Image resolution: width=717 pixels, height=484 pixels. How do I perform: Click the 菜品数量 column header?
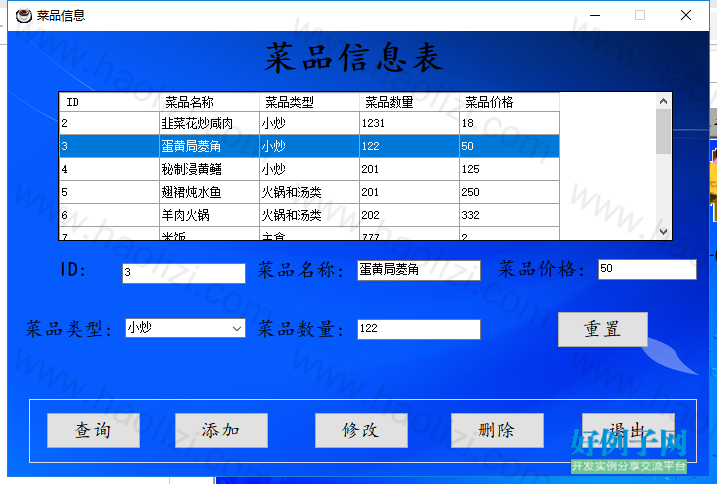tap(410, 102)
